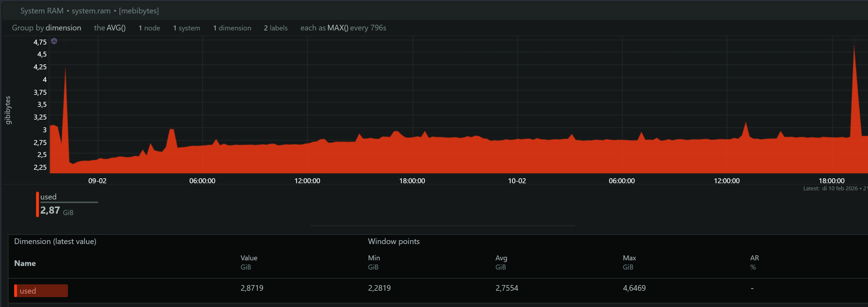868x307 pixels.
Task: Sort by Max GiB column header
Action: tap(629, 262)
